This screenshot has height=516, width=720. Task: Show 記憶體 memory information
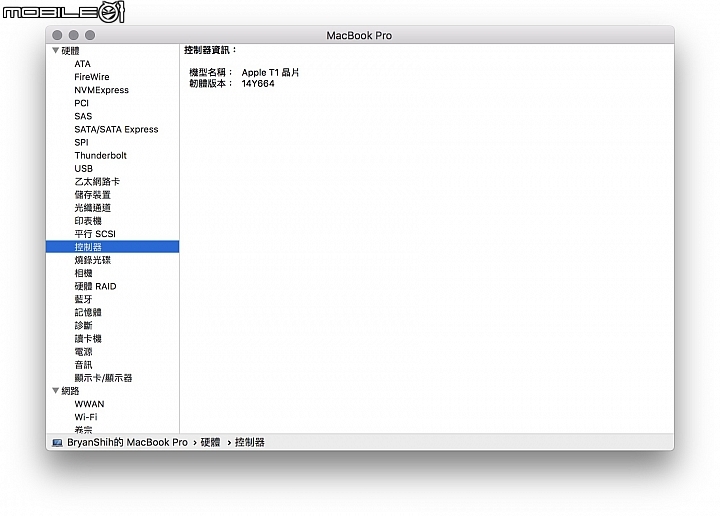tap(88, 312)
